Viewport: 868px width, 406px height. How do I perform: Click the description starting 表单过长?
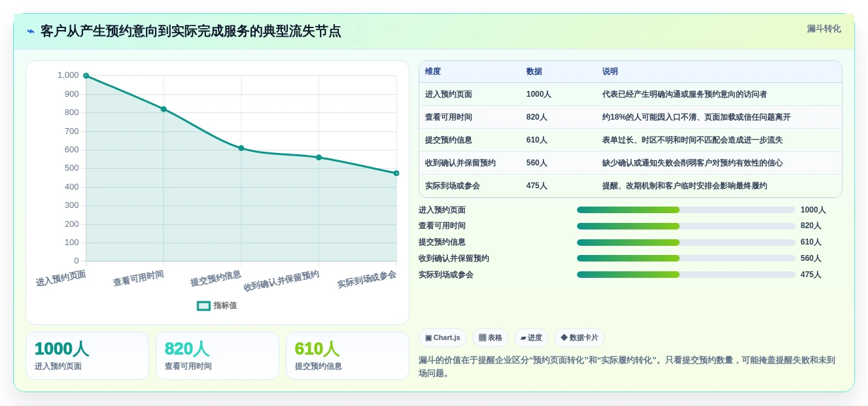tap(693, 141)
